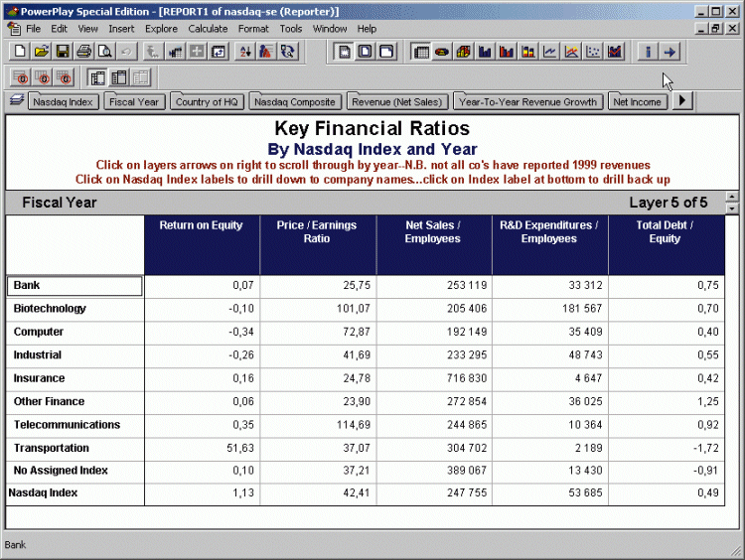Select the Return on Equity column header
The width and height of the screenshot is (745, 560).
tap(202, 244)
